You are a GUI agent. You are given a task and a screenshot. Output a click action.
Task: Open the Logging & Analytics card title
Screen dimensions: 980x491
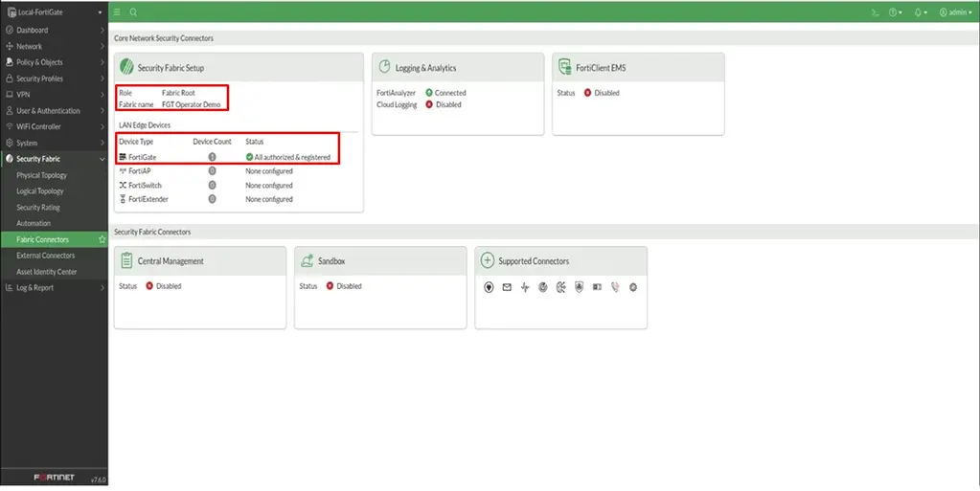[x=425, y=67]
